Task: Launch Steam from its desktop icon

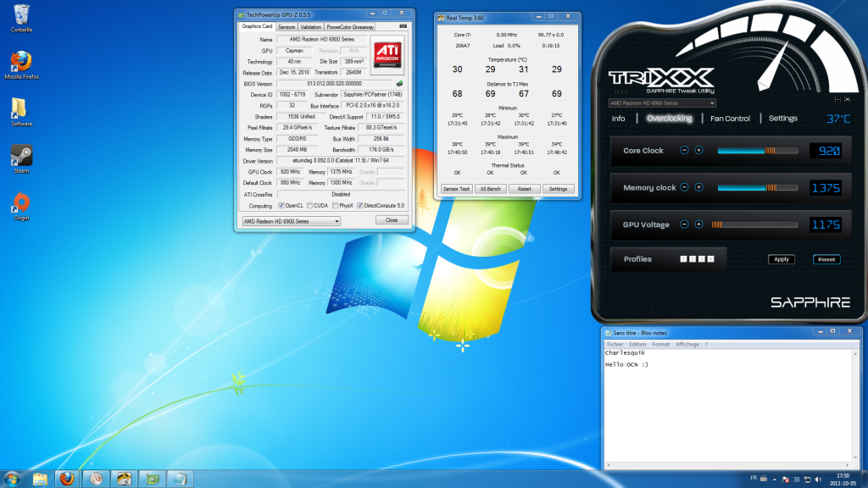Action: (21, 158)
